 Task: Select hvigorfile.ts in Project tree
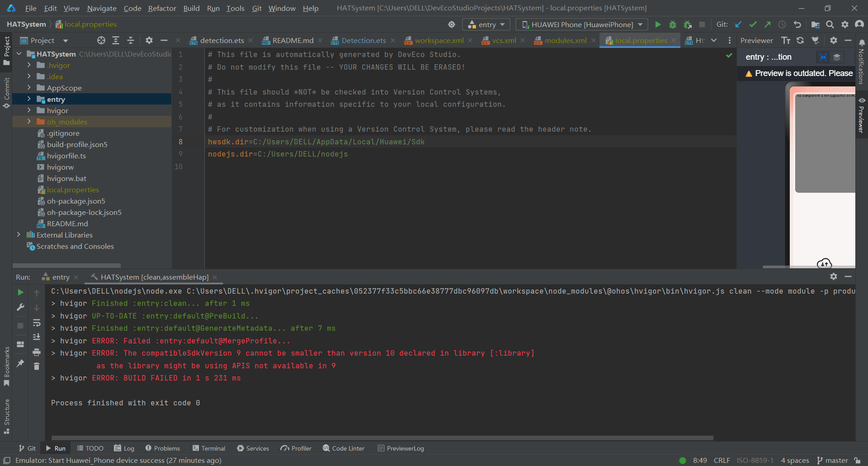tap(66, 156)
